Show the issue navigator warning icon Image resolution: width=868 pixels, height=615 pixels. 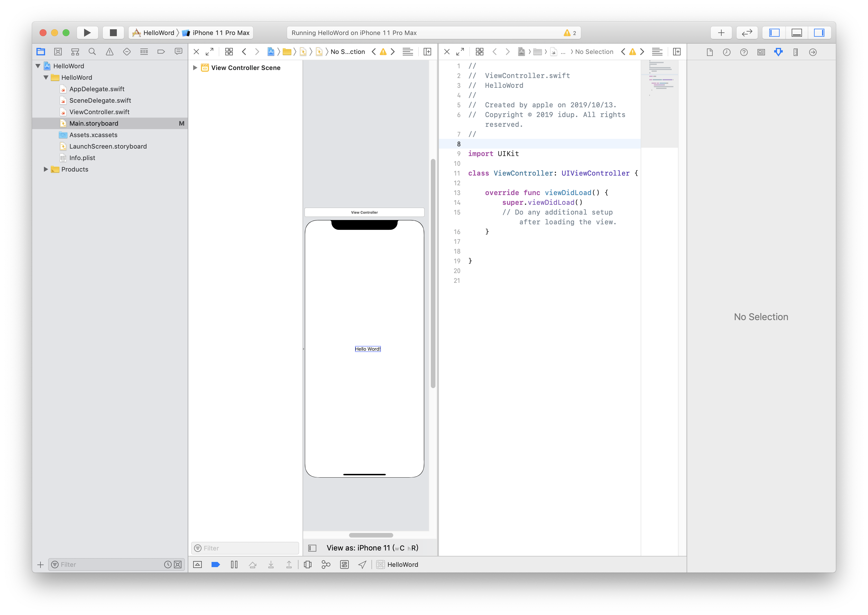point(109,52)
